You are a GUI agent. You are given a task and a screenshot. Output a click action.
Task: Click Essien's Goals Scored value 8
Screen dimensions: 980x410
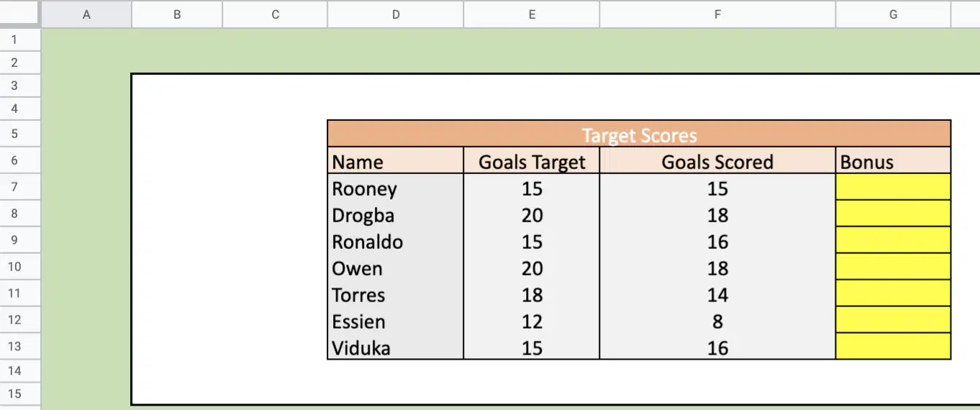[717, 321]
